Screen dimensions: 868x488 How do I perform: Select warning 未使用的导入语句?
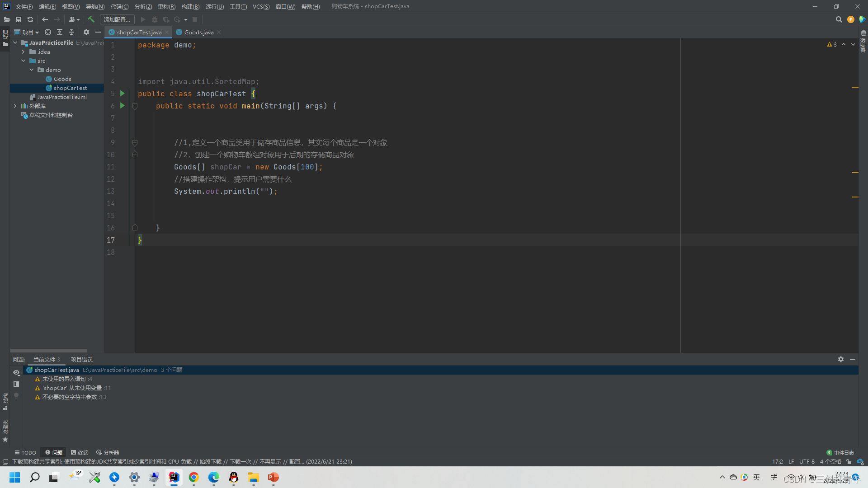pyautogui.click(x=64, y=379)
